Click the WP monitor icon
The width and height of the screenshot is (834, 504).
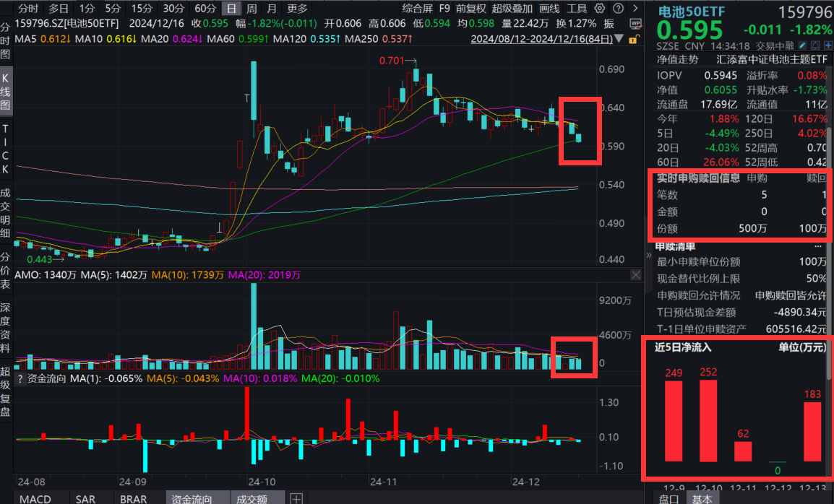[x=635, y=24]
